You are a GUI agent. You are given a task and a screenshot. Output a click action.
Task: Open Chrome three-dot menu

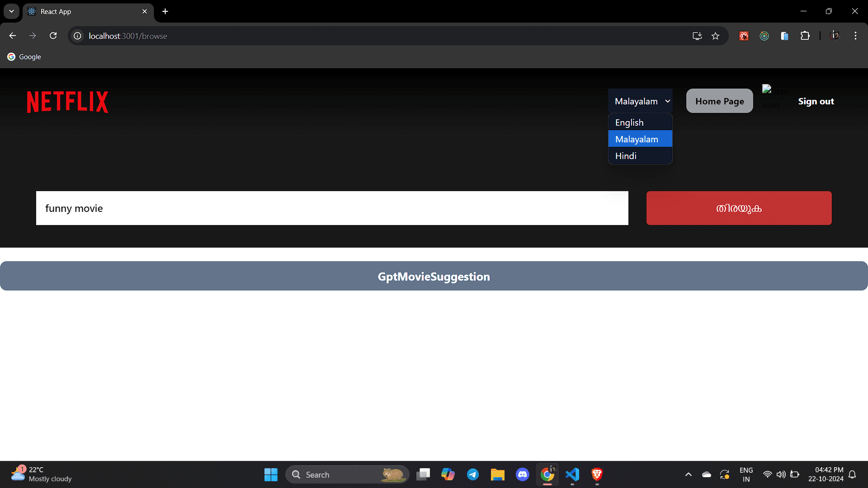(x=855, y=36)
